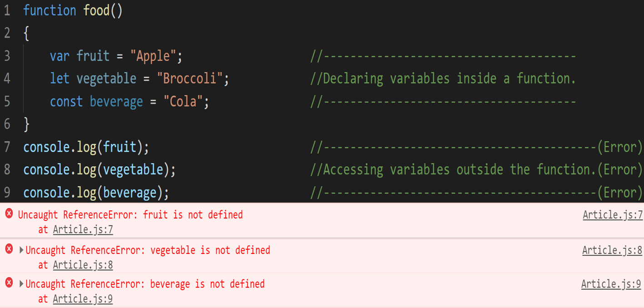Follow the 'at Article.js:7' stack link
644x308 pixels.
tap(83, 230)
